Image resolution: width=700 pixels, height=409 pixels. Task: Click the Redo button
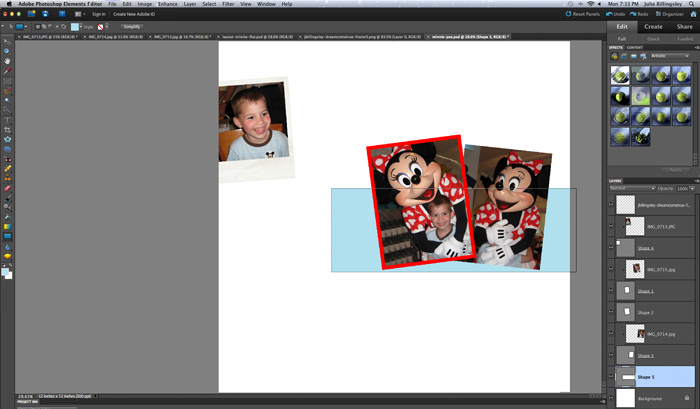point(639,14)
